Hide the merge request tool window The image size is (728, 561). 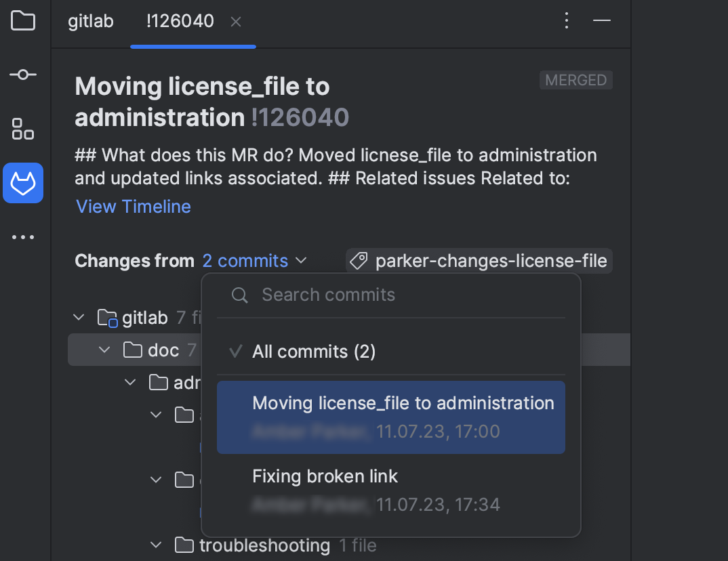click(602, 21)
